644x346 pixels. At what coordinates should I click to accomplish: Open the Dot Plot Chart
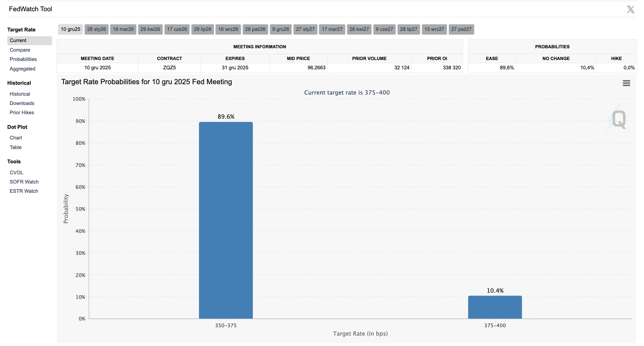[16, 138]
